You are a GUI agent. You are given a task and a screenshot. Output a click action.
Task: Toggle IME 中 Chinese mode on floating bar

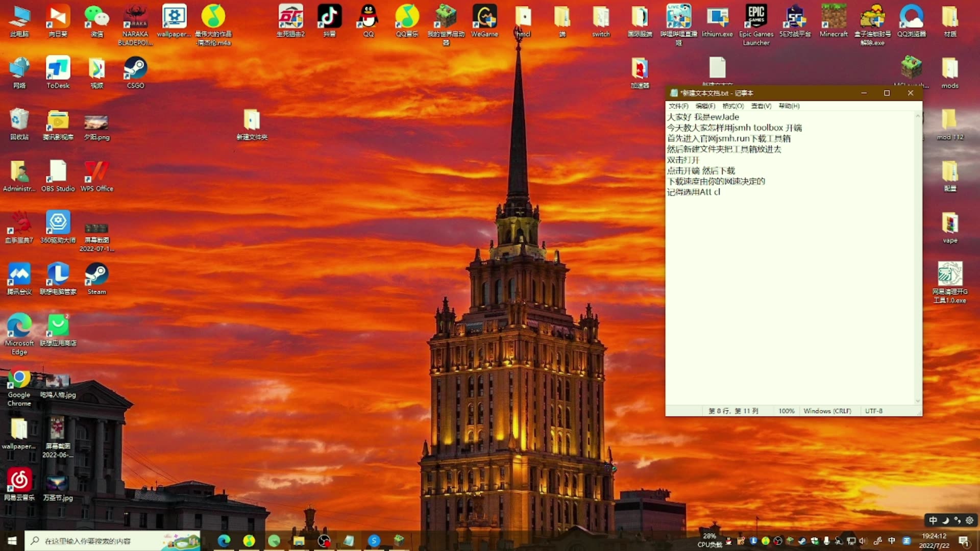coord(933,520)
